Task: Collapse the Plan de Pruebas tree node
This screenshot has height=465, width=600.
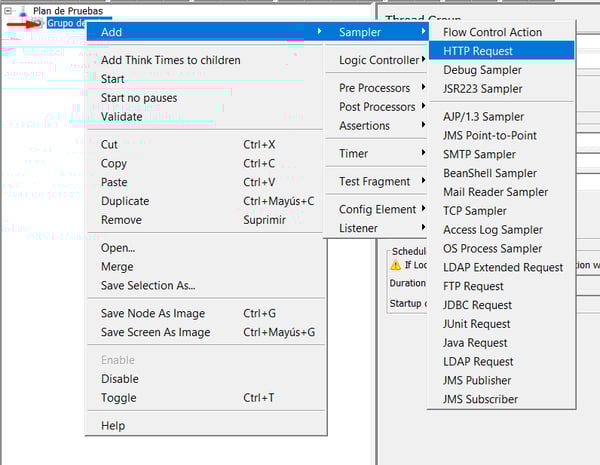Action: 7,10
